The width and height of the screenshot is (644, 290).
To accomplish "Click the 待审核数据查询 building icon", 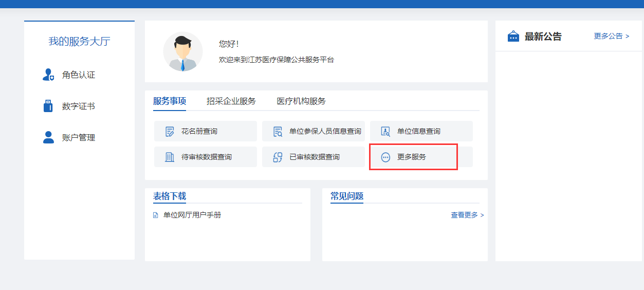I will (170, 157).
